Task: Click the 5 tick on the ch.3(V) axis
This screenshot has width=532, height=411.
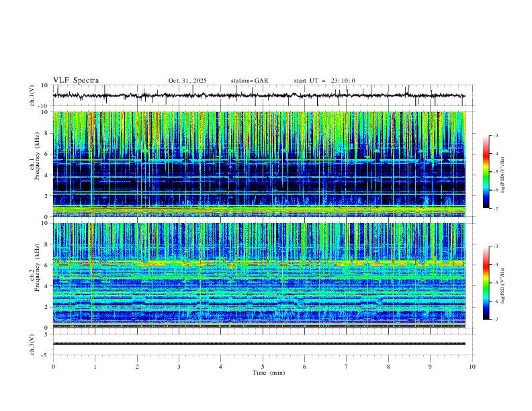Action: pos(46,334)
